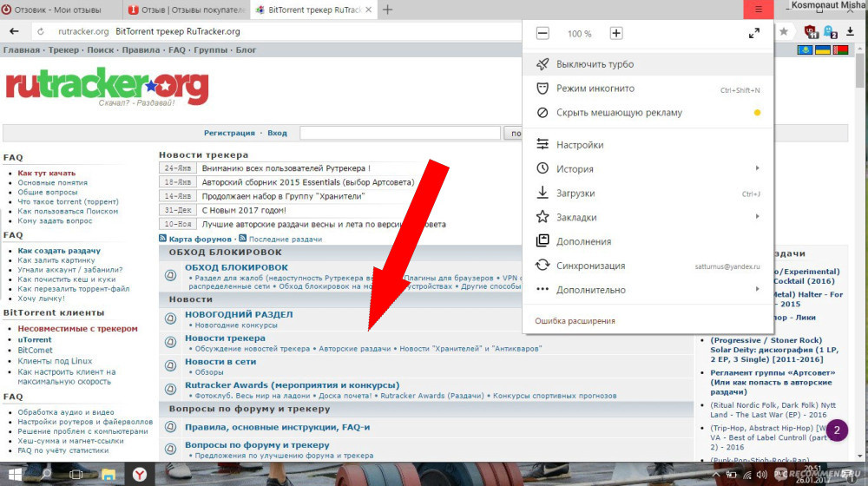Viewport: 868px width, 486px height.
Task: Open Настройки from the browser menu
Action: click(x=648, y=145)
